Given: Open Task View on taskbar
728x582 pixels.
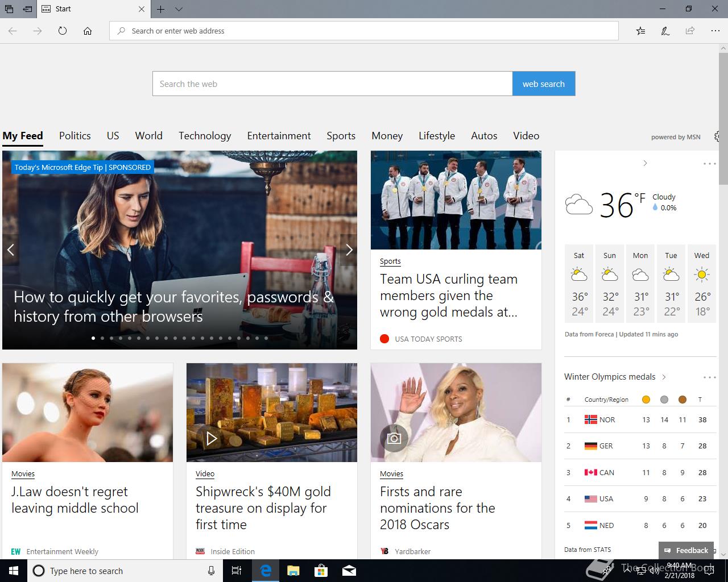Looking at the screenshot, I should (237, 571).
